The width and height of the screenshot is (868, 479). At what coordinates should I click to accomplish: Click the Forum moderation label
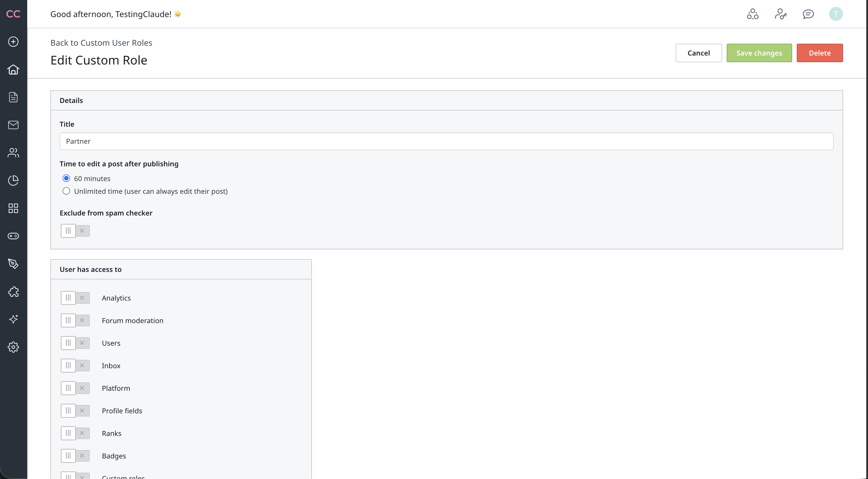click(132, 320)
